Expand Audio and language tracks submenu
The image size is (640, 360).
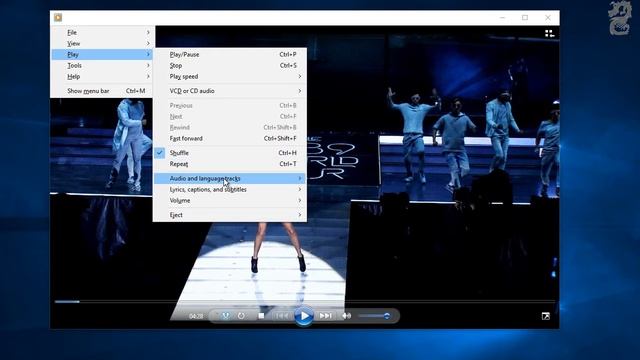[230, 178]
